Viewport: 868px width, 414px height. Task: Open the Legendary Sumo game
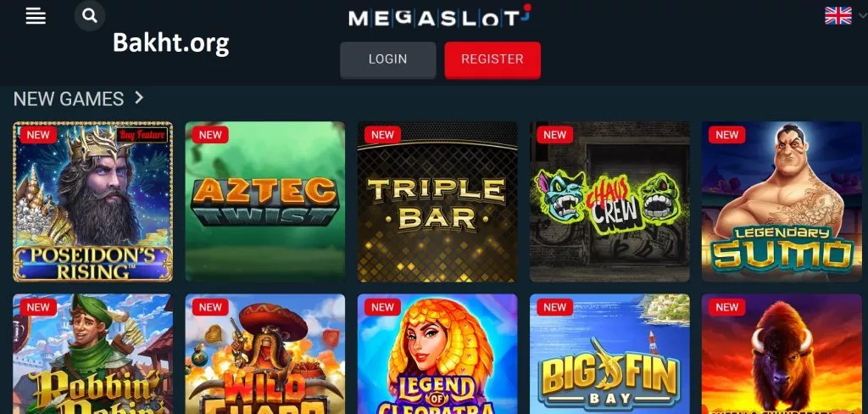(782, 202)
